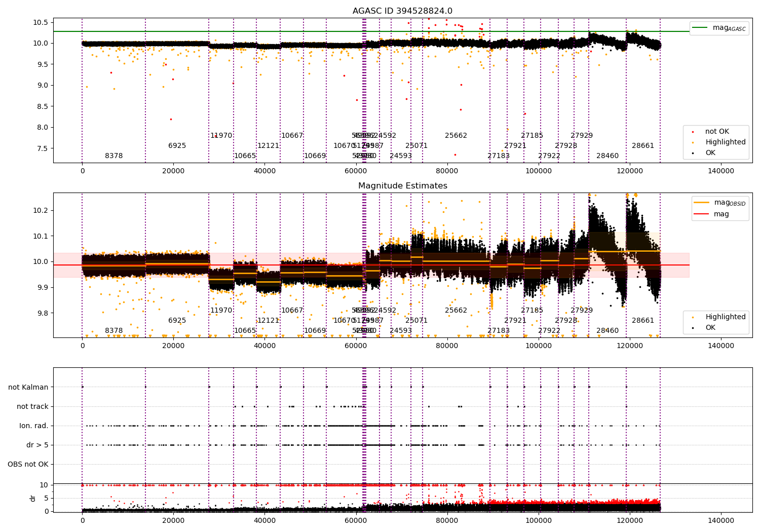The image size is (760, 532).
Task: Click OBSID label 12121 in the middle plot
Action: click(269, 321)
